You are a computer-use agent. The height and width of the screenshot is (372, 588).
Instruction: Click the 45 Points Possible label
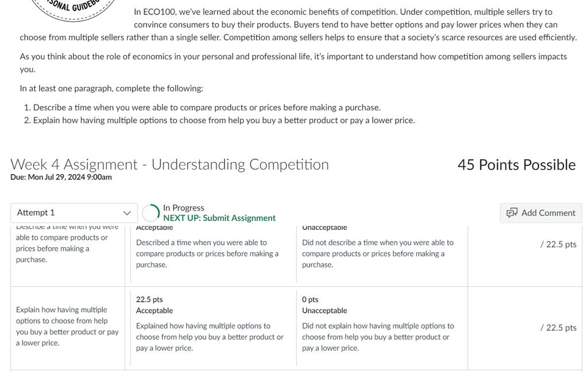tap(516, 165)
